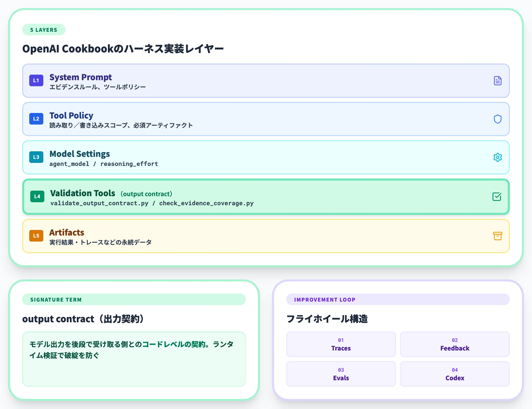Screen dimensions: 532x409
Task: Click the 5 LAYERS pill label
Action: (44, 30)
